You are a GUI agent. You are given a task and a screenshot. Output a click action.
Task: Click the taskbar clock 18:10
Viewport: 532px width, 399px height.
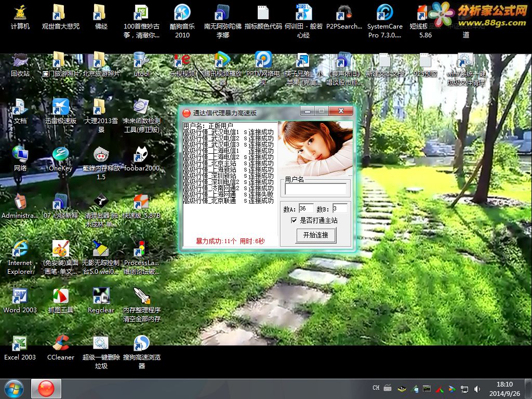(504, 384)
